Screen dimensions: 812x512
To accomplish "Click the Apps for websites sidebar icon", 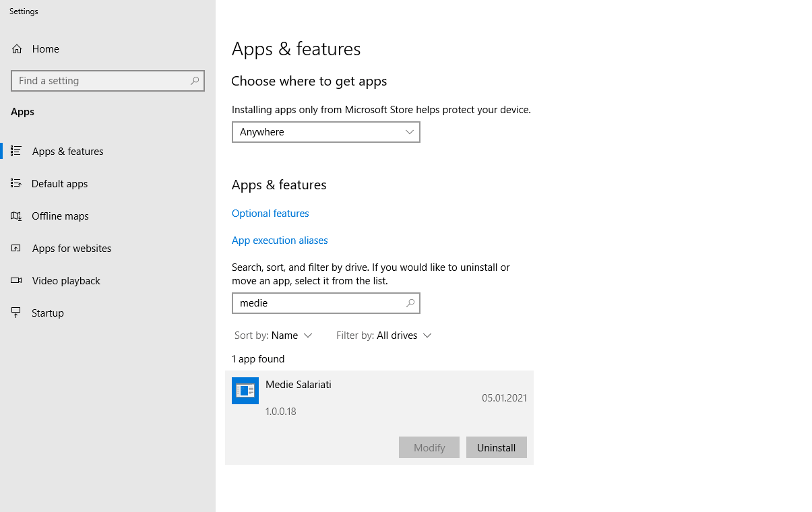I will pyautogui.click(x=16, y=248).
